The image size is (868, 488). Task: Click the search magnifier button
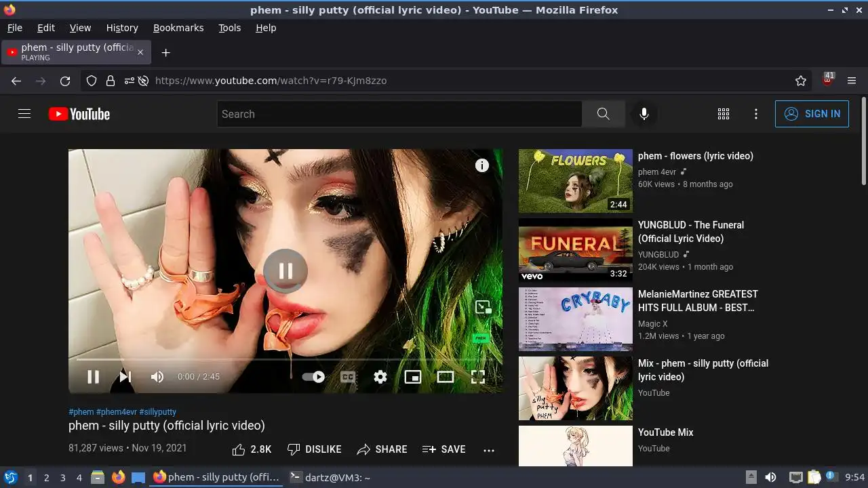[x=603, y=114]
